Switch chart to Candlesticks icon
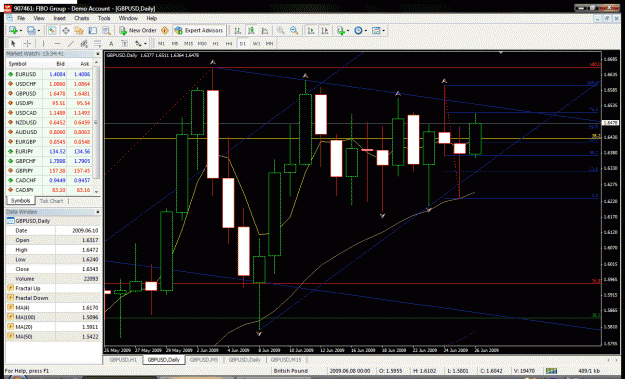This screenshot has width=625, height=379. coord(251,30)
